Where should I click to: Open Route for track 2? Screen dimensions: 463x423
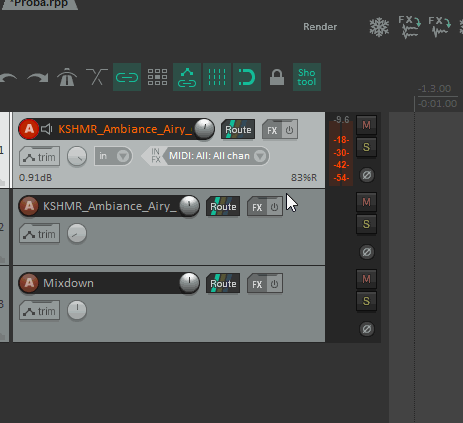point(223,206)
